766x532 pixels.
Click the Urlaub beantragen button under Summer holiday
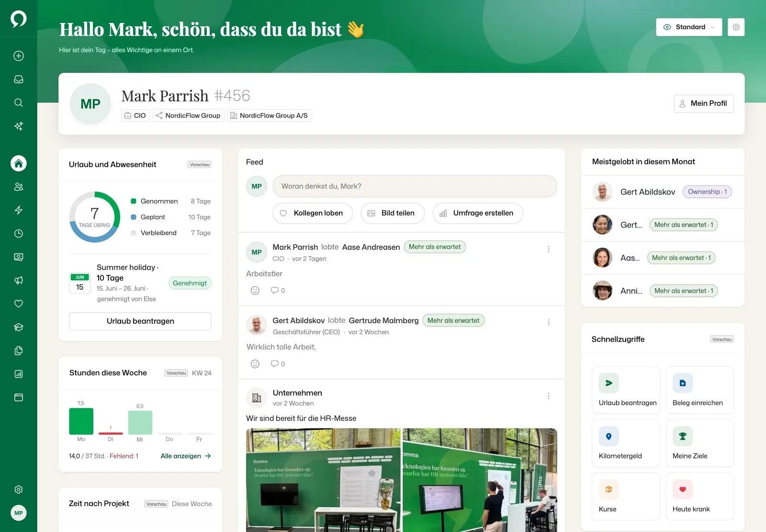tap(140, 321)
